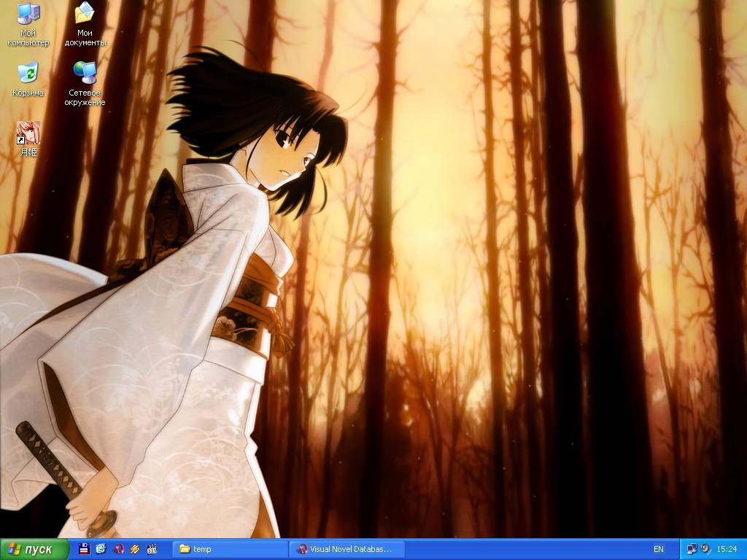Select the Корзина recycle bin icon
Screen dimensions: 747x560
coord(28,74)
